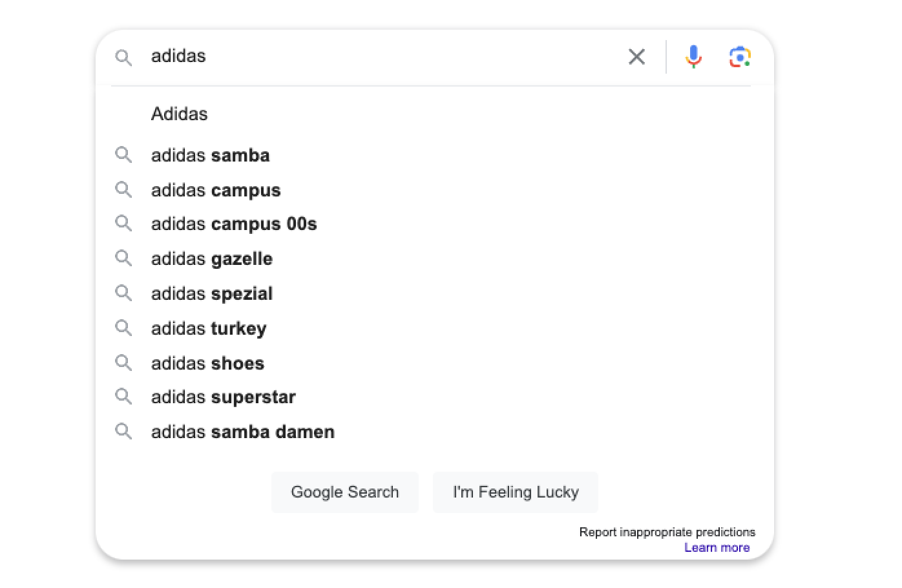Pick the adidas spezial suggestion
Viewport: 902px width, 588px height.
pyautogui.click(x=212, y=293)
